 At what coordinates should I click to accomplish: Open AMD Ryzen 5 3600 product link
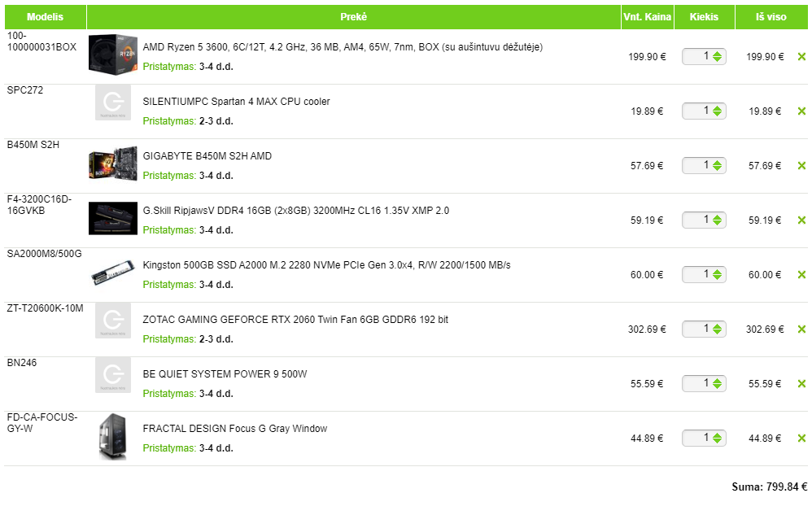(343, 47)
